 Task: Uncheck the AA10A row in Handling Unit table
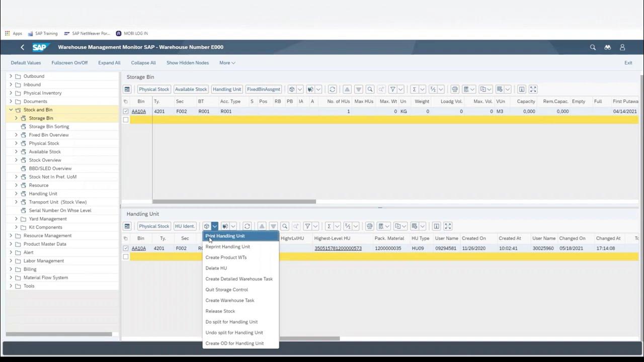[x=126, y=248]
